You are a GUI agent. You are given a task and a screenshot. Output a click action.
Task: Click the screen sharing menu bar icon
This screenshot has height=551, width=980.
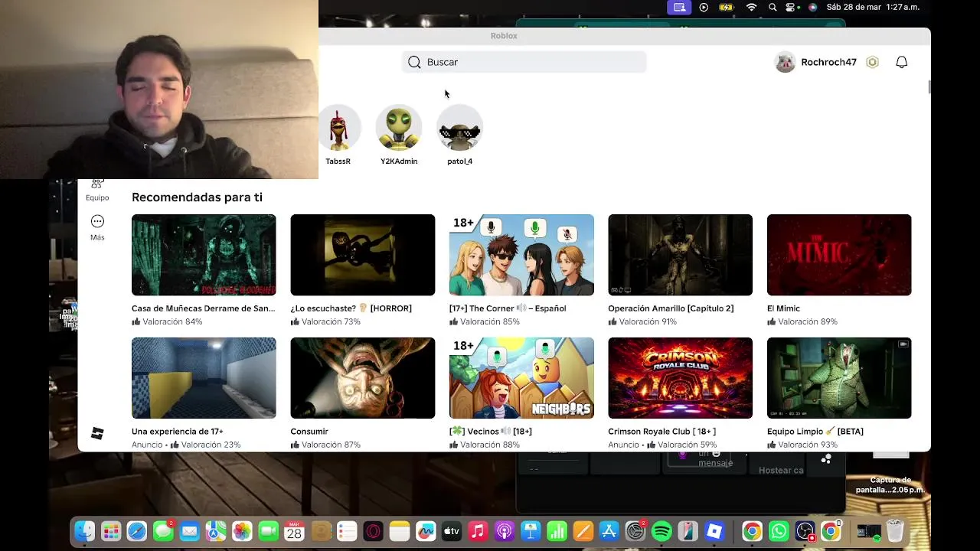click(678, 7)
